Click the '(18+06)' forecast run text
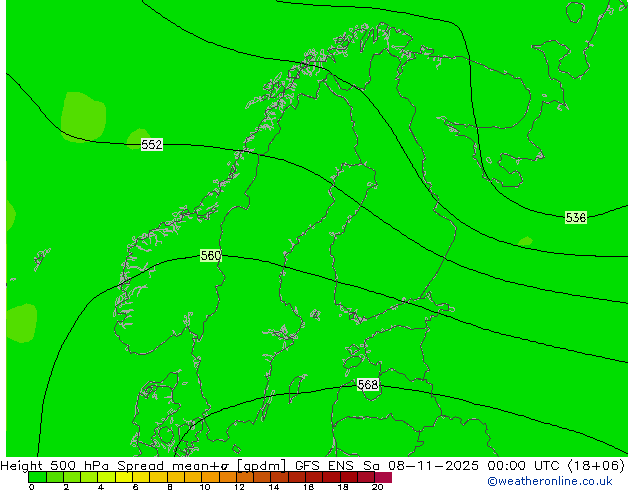This screenshot has width=634, height=490. tap(596, 466)
